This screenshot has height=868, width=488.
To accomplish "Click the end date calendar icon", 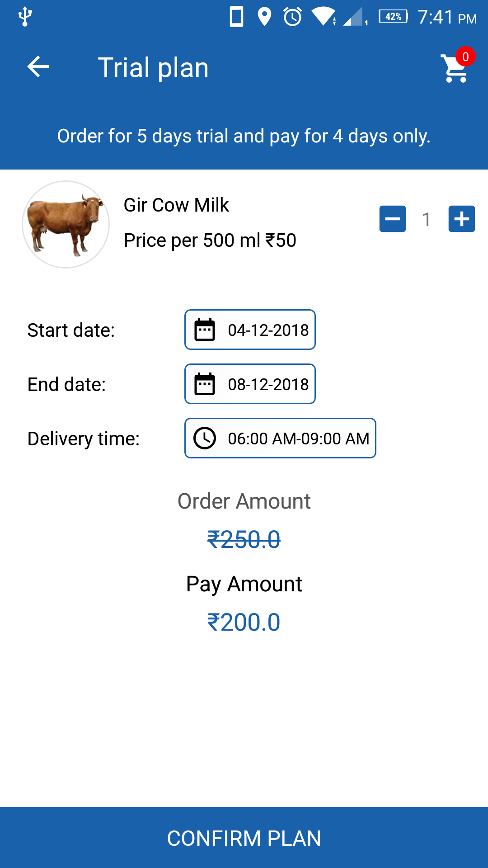I will coord(205,384).
